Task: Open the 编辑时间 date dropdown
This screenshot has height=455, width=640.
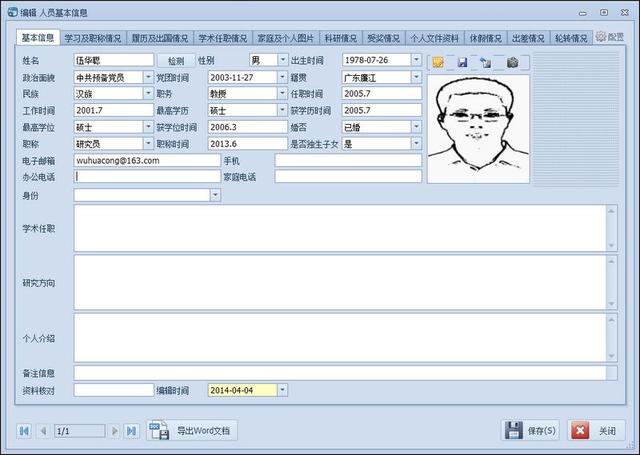Action: 282,390
